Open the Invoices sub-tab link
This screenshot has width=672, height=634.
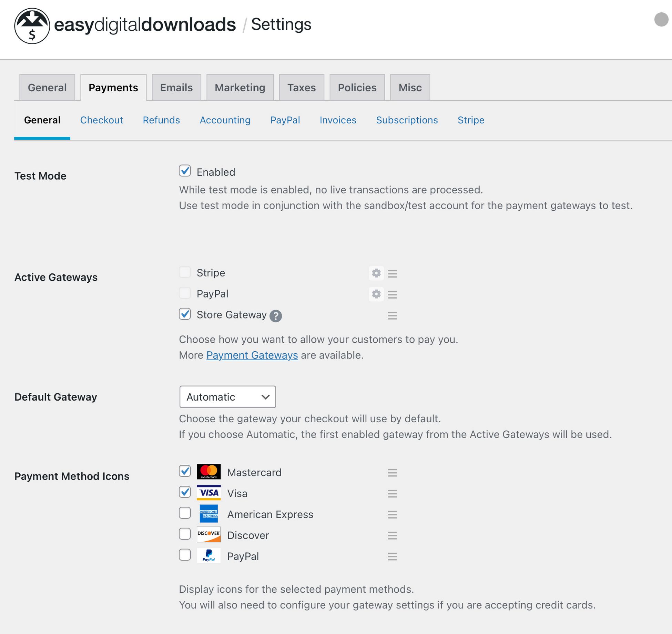coord(338,120)
